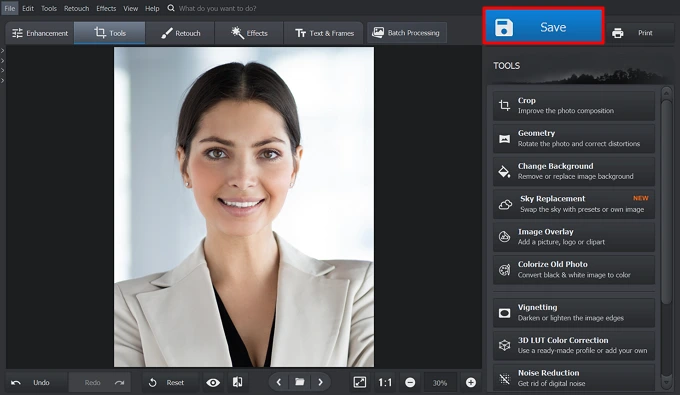Screen dimensions: 680x395
Task: Click the 3D LUT Color Correction cube icon
Action: click(x=504, y=345)
